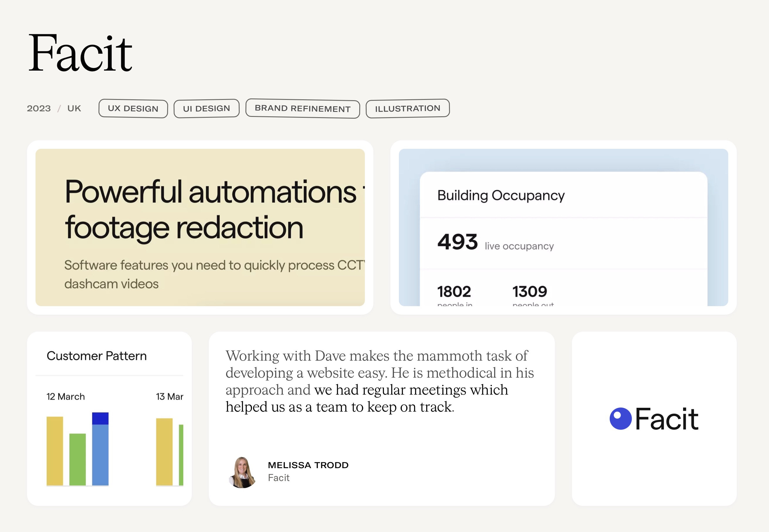Image resolution: width=769 pixels, height=532 pixels.
Task: Click the 1309 people out number
Action: 529,292
